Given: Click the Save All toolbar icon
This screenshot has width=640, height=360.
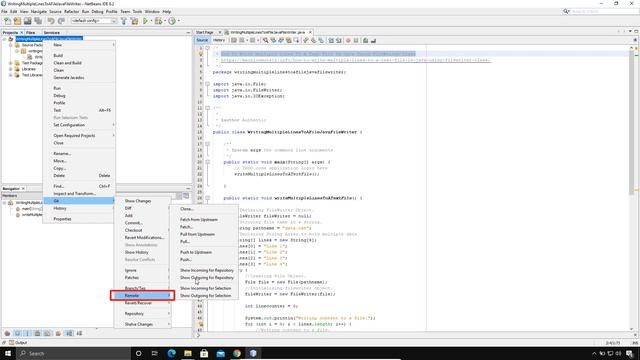Looking at the screenshot, I should pyautogui.click(x=38, y=21).
